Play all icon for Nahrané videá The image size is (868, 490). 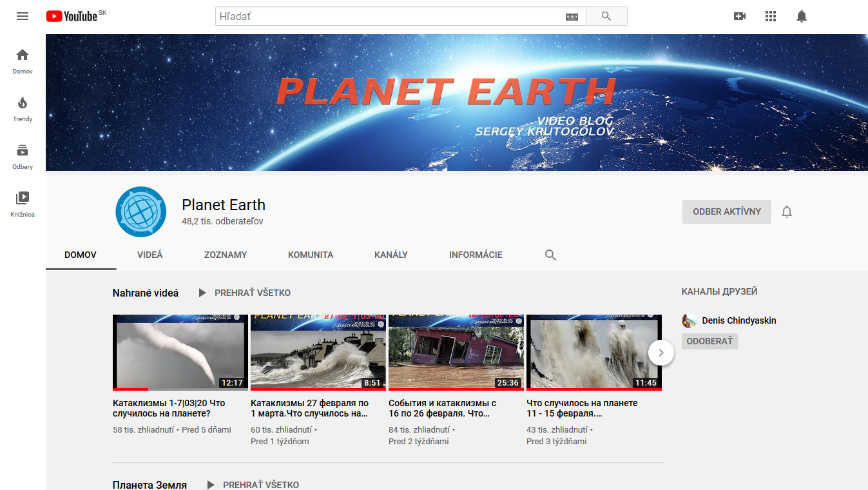pos(202,293)
